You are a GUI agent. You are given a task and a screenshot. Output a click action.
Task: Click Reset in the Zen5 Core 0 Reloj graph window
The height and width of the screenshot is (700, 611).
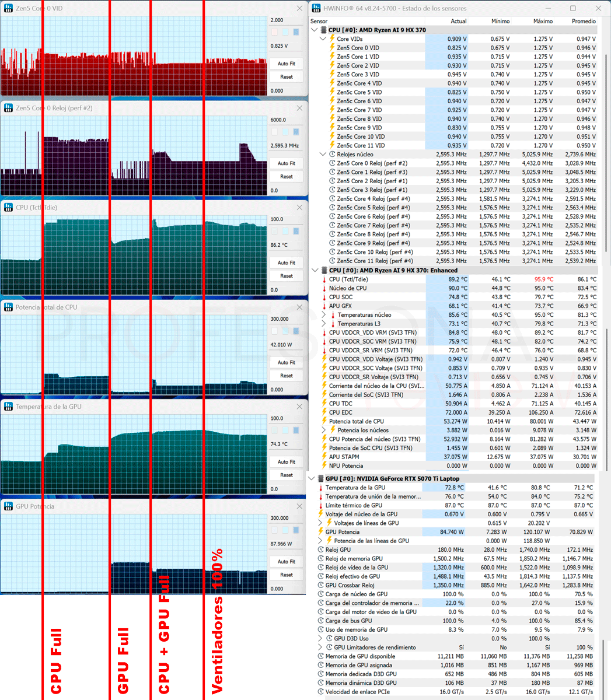pyautogui.click(x=287, y=177)
